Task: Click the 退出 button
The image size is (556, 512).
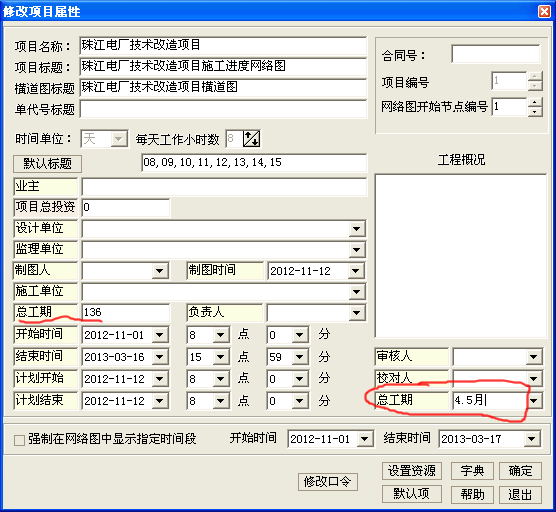Action: (x=520, y=494)
